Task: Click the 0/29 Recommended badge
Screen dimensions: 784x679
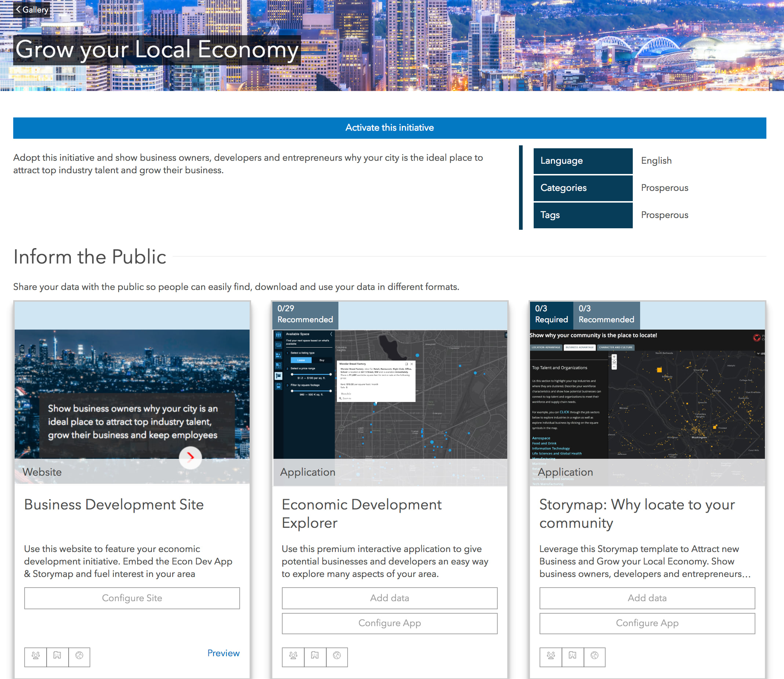Action: point(305,314)
